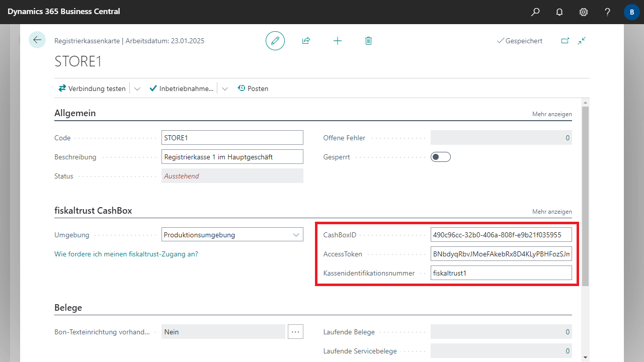Image resolution: width=644 pixels, height=362 pixels.
Task: Create new record with plus icon
Action: click(x=338, y=41)
